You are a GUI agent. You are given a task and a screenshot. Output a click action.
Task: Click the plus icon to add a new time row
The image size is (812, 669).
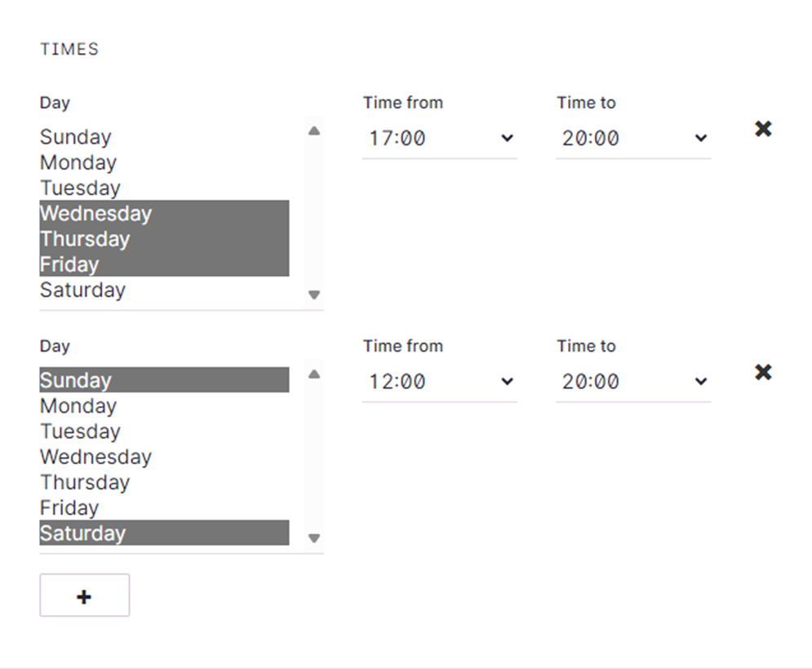tap(84, 595)
